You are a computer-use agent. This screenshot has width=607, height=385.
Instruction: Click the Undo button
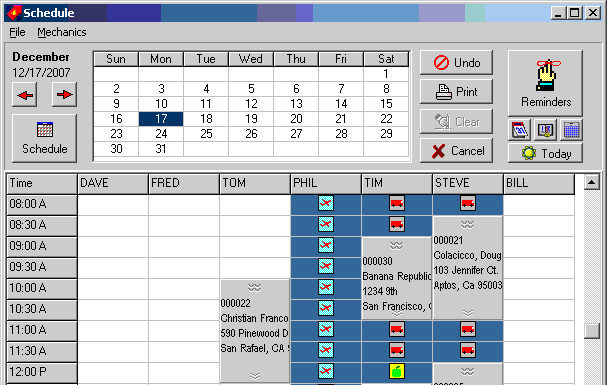pos(456,63)
